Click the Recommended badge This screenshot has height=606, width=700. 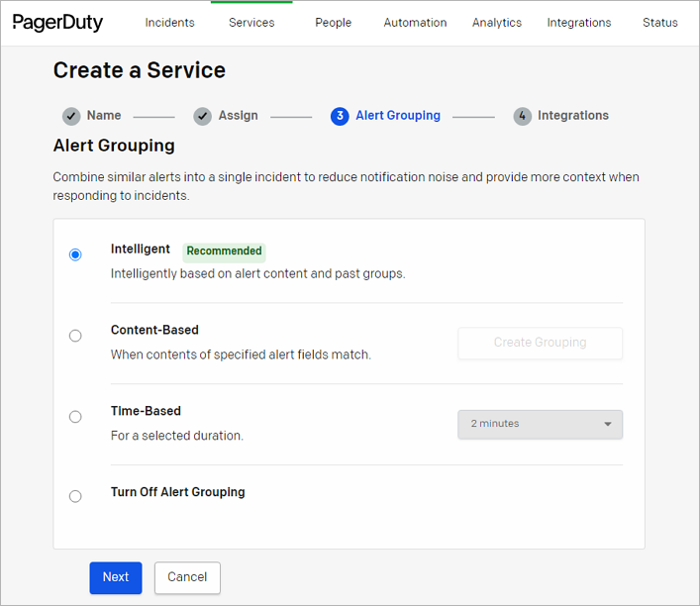(x=224, y=252)
